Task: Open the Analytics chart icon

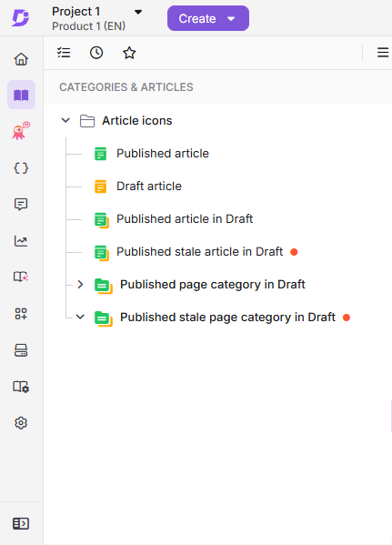Action: coord(21,241)
